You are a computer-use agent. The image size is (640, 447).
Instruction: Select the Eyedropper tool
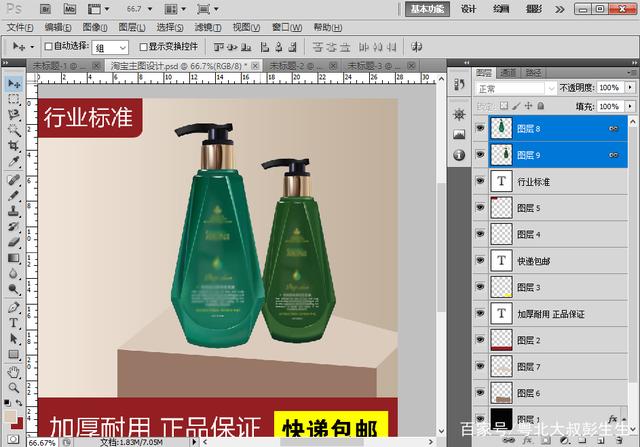pos(14,161)
